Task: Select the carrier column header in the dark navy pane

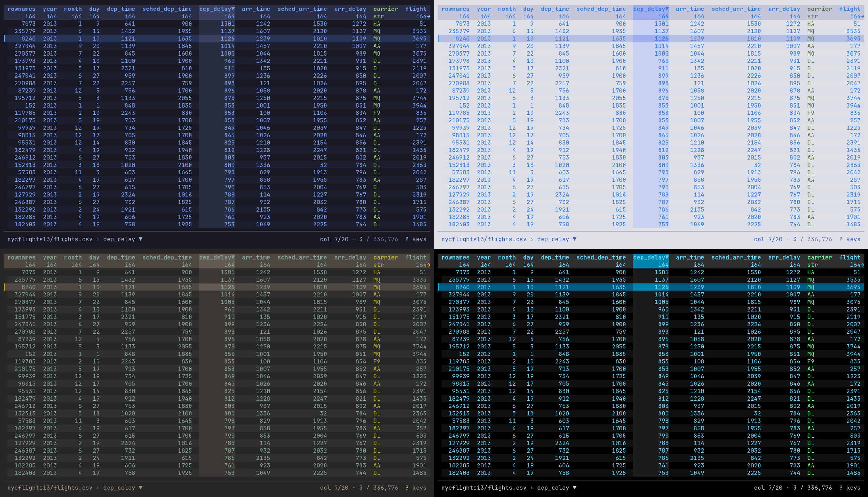Action: (385, 9)
